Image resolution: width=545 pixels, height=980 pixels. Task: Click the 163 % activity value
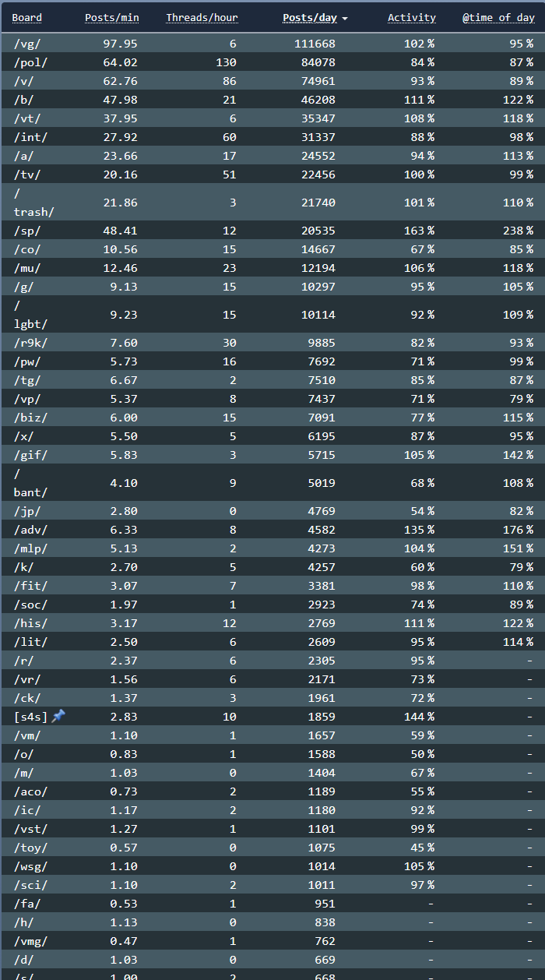tap(420, 231)
